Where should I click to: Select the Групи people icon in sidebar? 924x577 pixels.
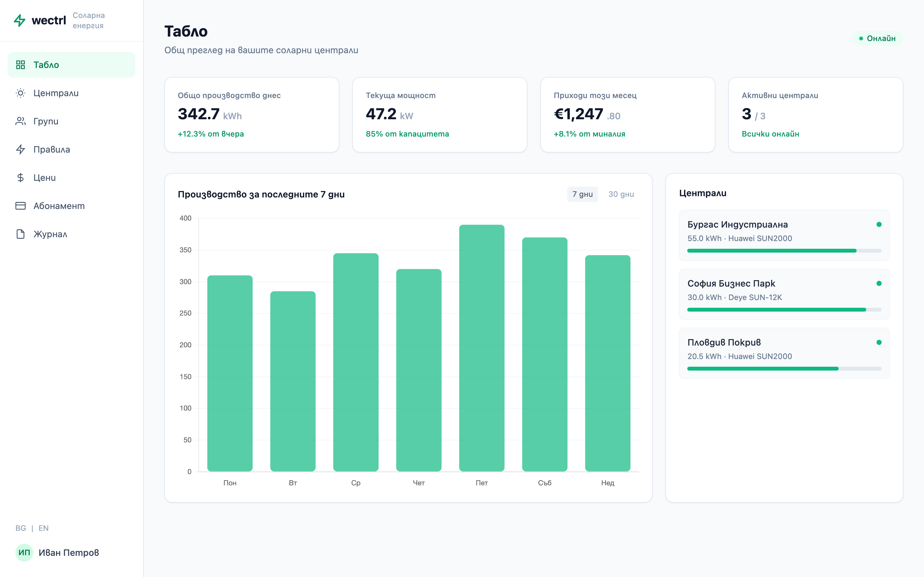(x=21, y=121)
